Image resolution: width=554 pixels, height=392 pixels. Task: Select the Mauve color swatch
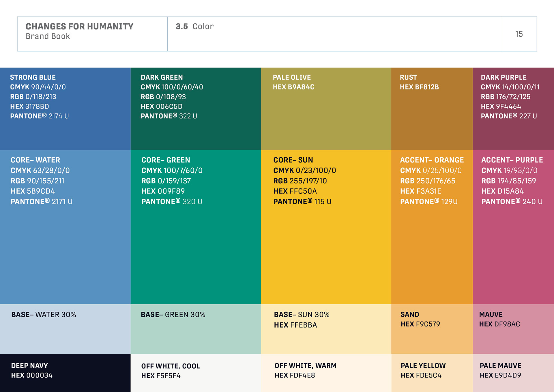(x=513, y=329)
